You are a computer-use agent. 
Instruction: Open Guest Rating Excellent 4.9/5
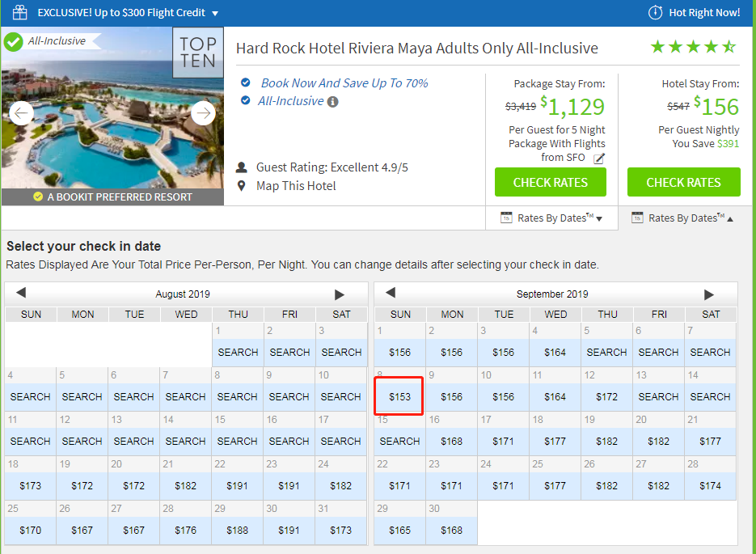pyautogui.click(x=332, y=167)
